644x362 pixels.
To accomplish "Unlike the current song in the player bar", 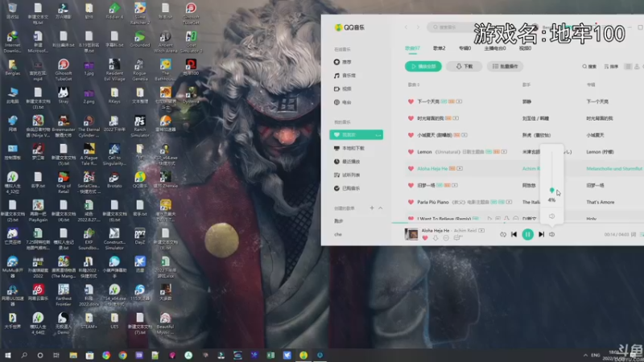I will click(425, 238).
